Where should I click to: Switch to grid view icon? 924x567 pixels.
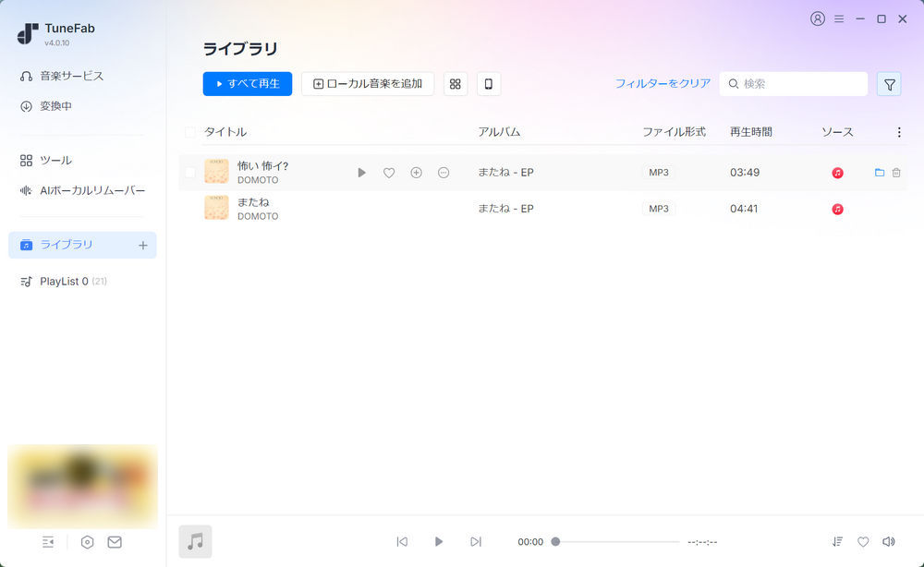455,84
